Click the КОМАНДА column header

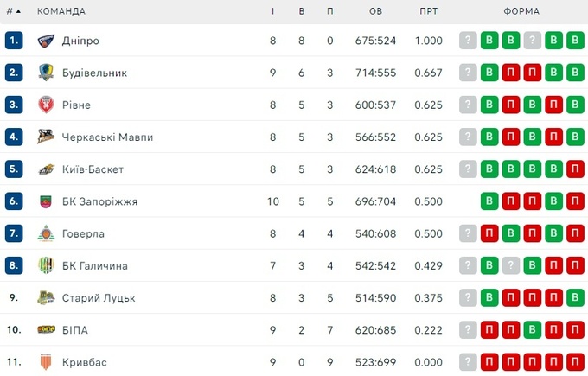[61, 11]
